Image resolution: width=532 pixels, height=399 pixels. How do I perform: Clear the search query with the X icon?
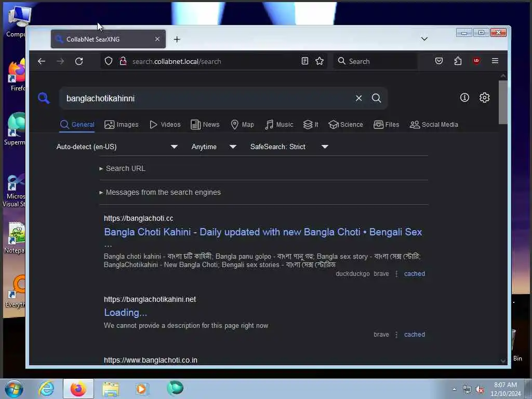358,98
